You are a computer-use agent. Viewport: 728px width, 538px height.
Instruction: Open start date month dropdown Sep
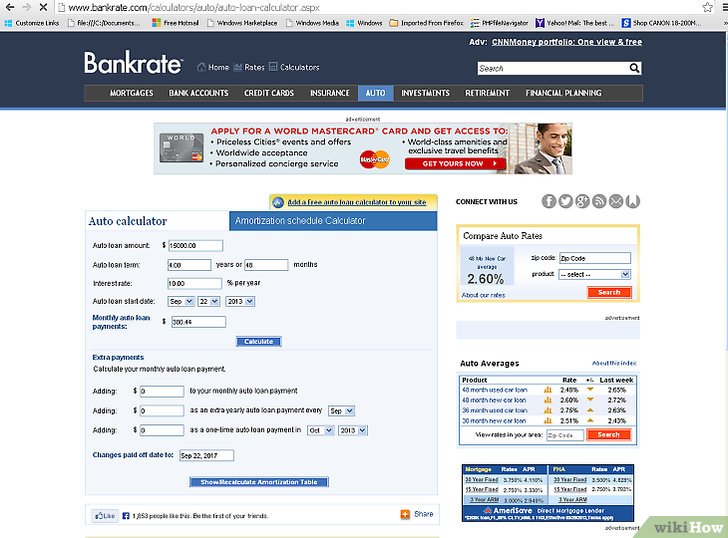181,301
